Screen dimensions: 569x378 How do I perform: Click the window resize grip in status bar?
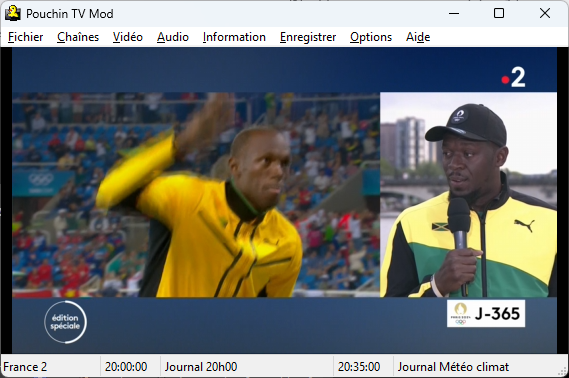(x=563, y=371)
